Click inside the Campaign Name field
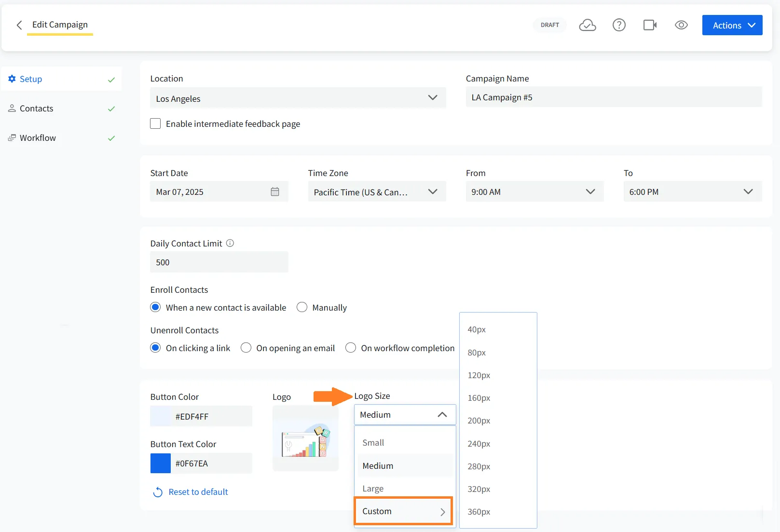Viewport: 780px width, 532px height. coord(613,97)
